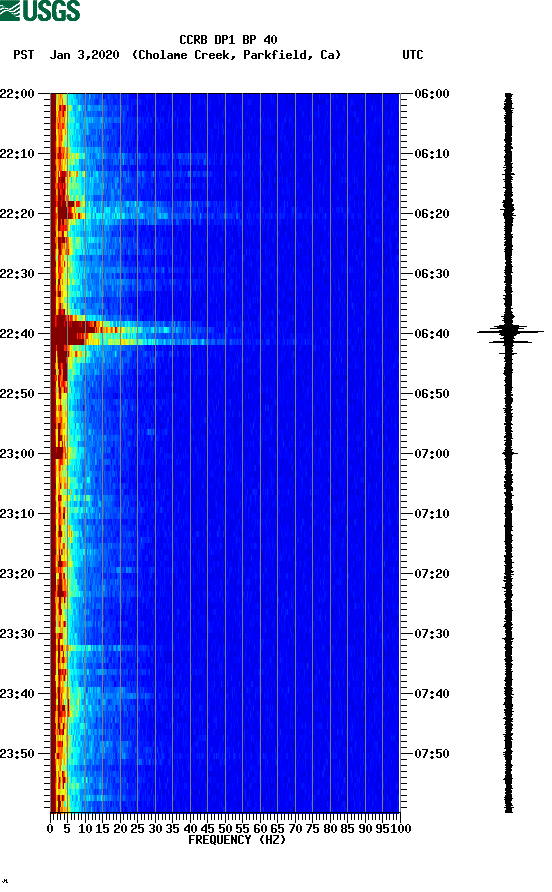The width and height of the screenshot is (552, 892).
Task: Select the title text 'CCRB DP1 BP 40'
Action: click(228, 40)
